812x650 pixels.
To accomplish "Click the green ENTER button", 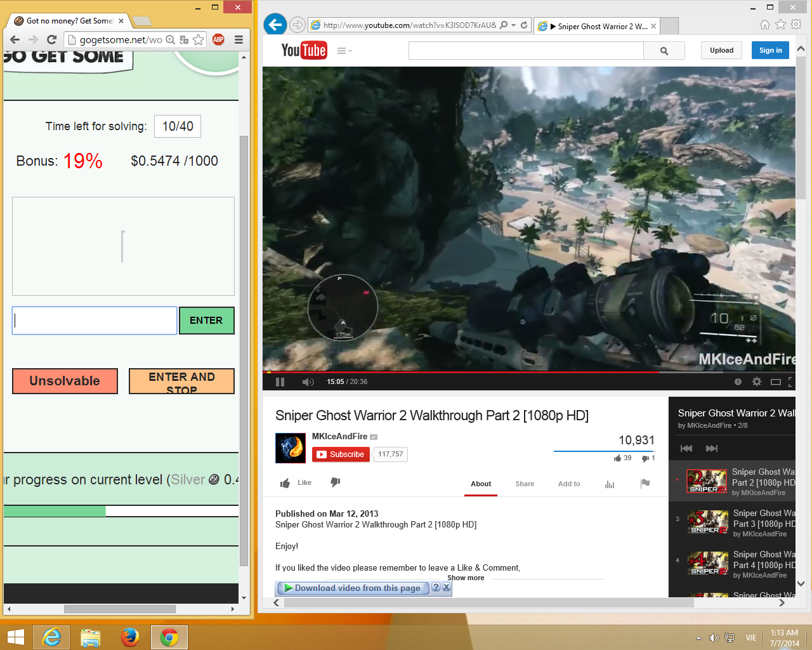I will pos(207,321).
